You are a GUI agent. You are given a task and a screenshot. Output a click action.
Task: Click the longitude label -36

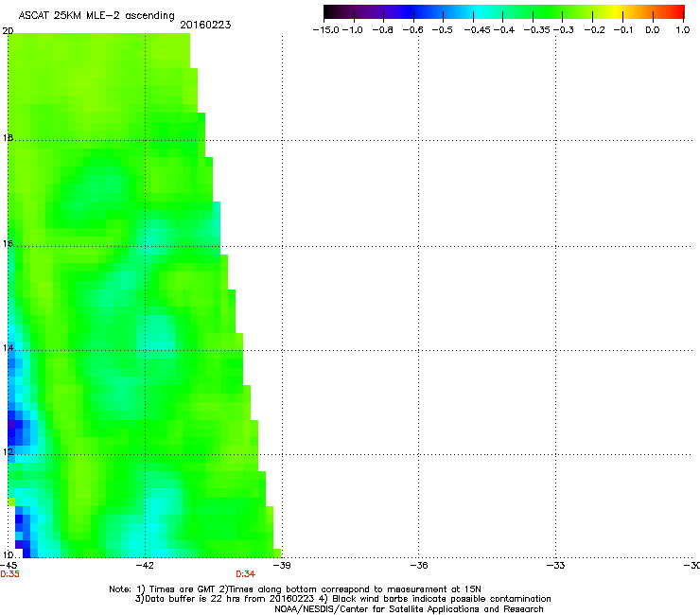(419, 565)
